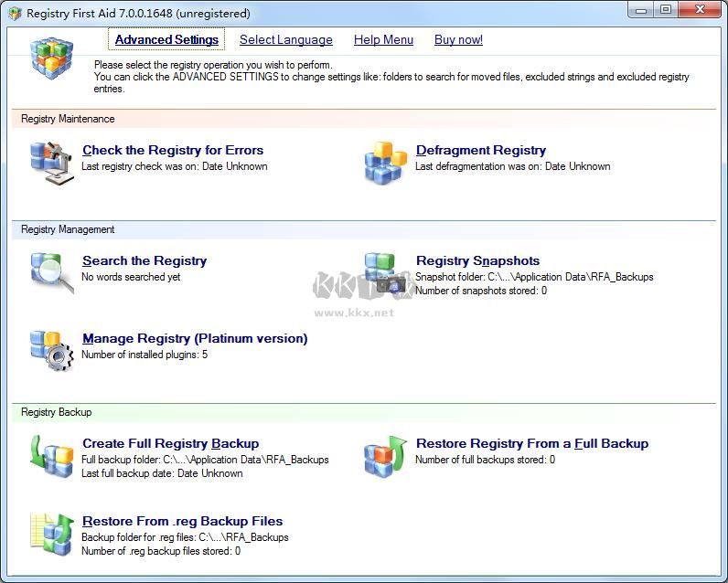Select the Defragment Registry link
Viewport: 728px width, 583px height.
(480, 150)
